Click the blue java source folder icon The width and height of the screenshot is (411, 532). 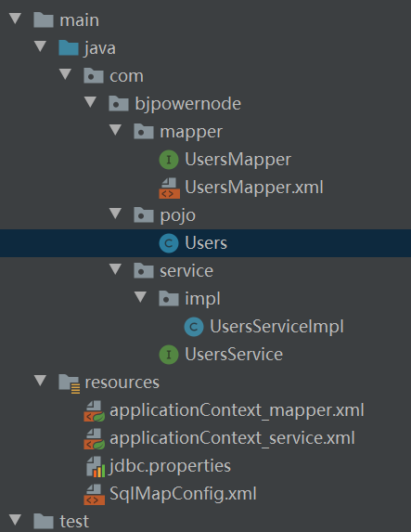point(68,48)
